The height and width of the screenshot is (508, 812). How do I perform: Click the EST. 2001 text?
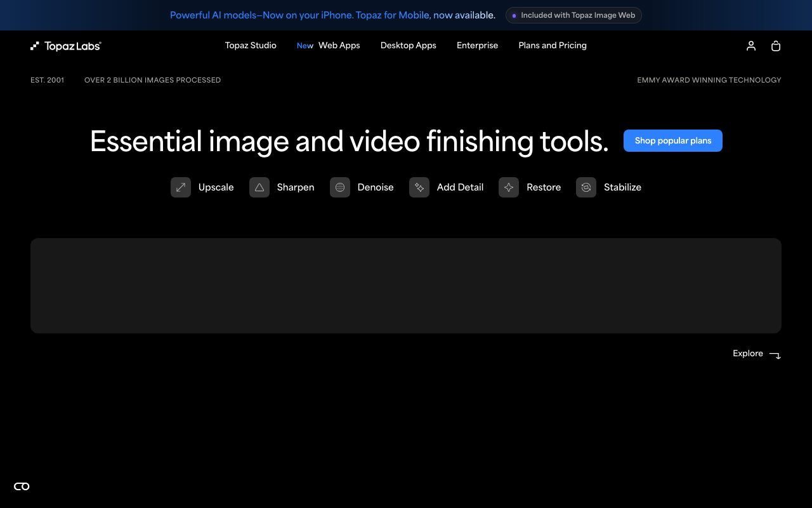click(47, 80)
